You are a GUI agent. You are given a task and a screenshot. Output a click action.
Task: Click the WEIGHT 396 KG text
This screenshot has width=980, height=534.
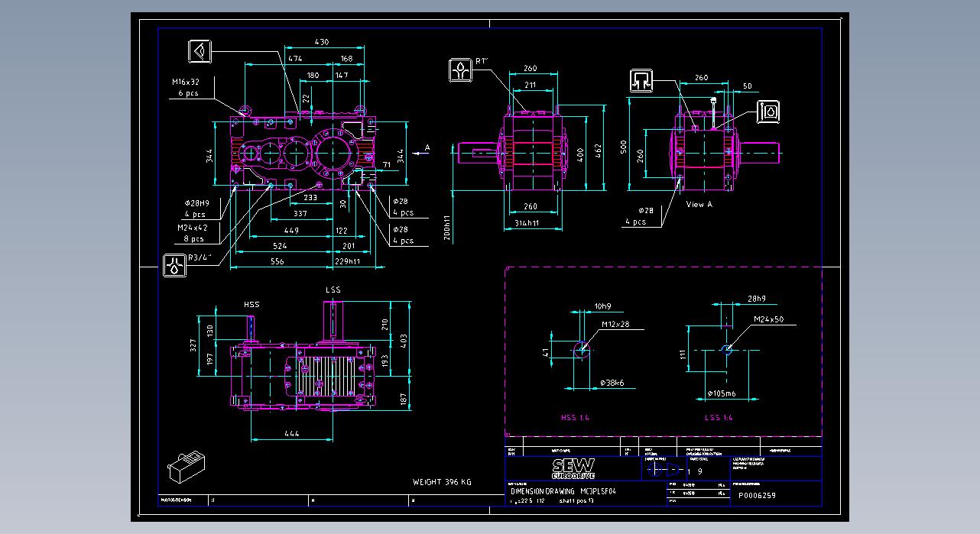click(x=442, y=482)
